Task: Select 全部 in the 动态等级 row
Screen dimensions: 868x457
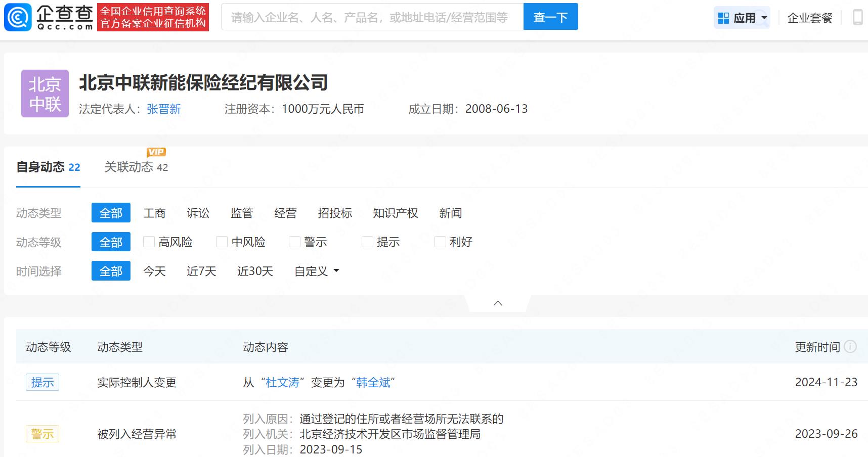Action: click(111, 242)
